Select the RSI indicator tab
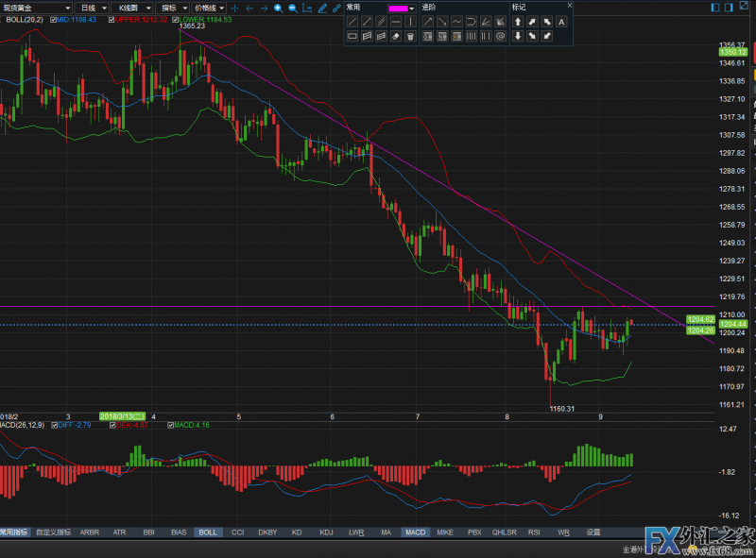Viewport: 756px width, 558px height. pos(534,533)
